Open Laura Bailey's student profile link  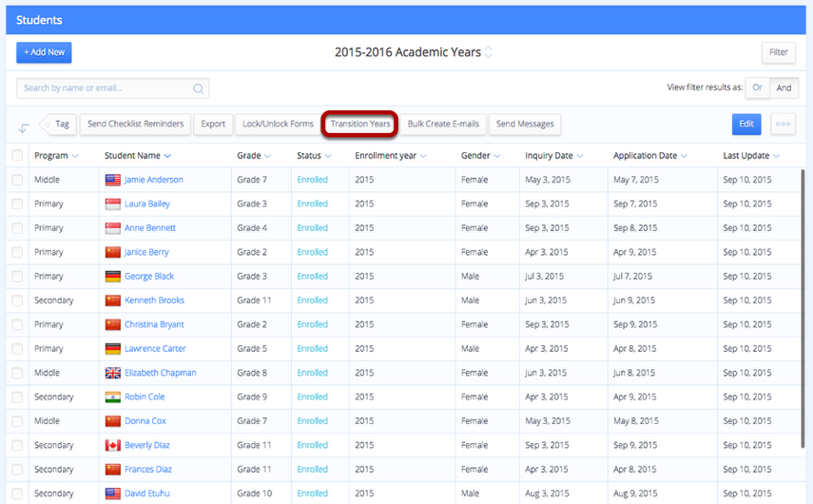147,204
